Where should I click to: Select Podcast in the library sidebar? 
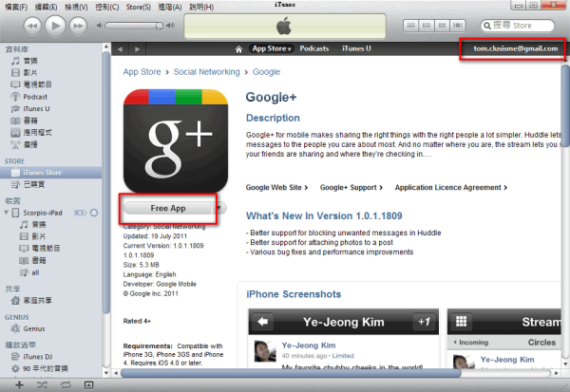coord(30,97)
